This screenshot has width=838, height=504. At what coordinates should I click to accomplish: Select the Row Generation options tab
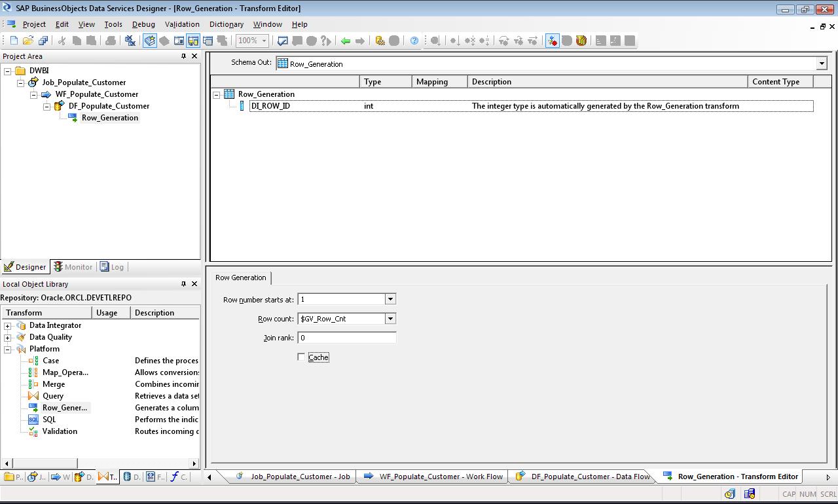(241, 278)
